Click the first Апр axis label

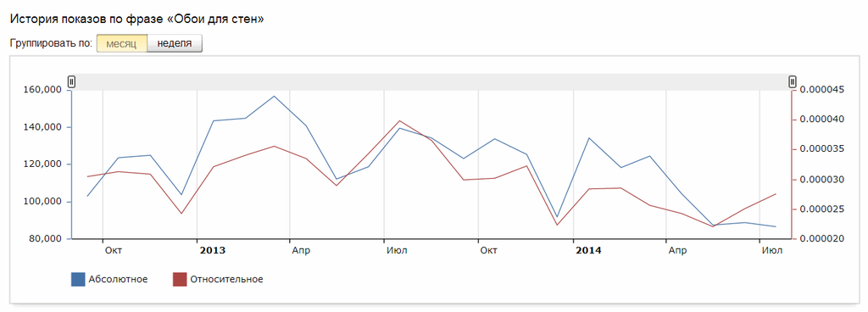[x=301, y=251]
